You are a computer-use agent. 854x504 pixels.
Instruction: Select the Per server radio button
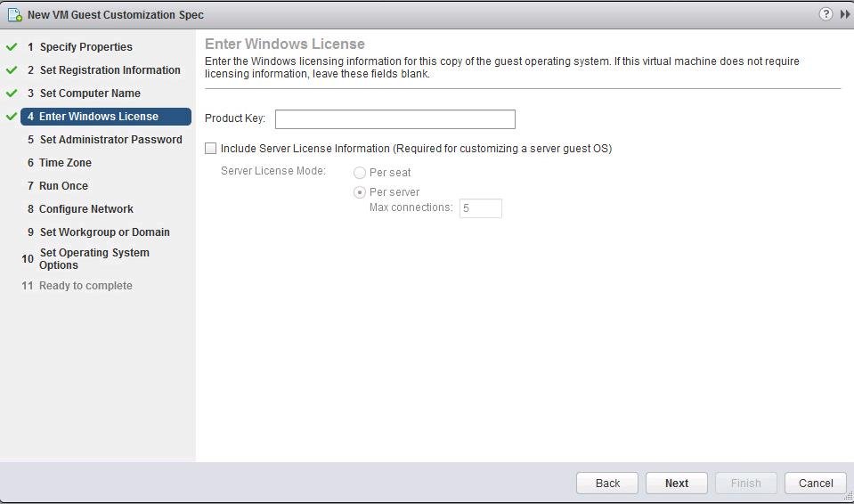[x=360, y=192]
